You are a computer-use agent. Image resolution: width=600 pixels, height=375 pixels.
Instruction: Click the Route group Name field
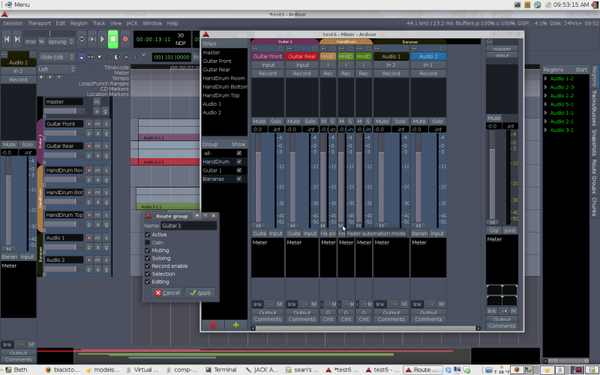(189, 226)
